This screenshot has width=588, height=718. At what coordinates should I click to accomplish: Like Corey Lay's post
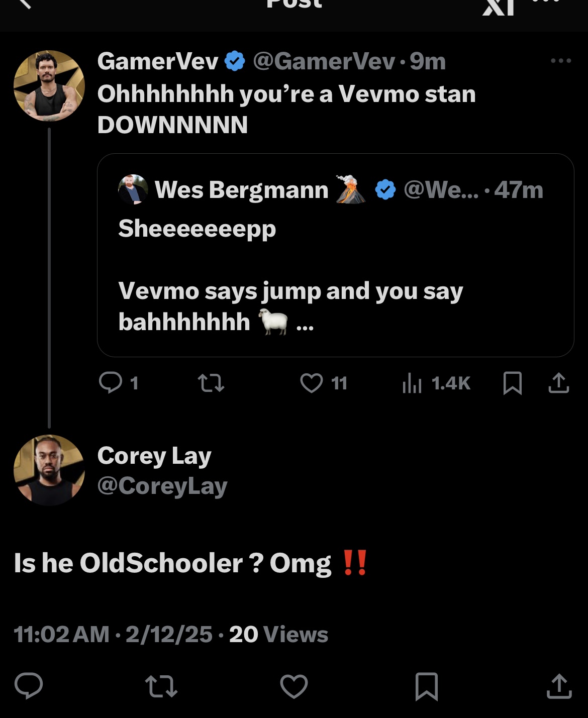[294, 686]
